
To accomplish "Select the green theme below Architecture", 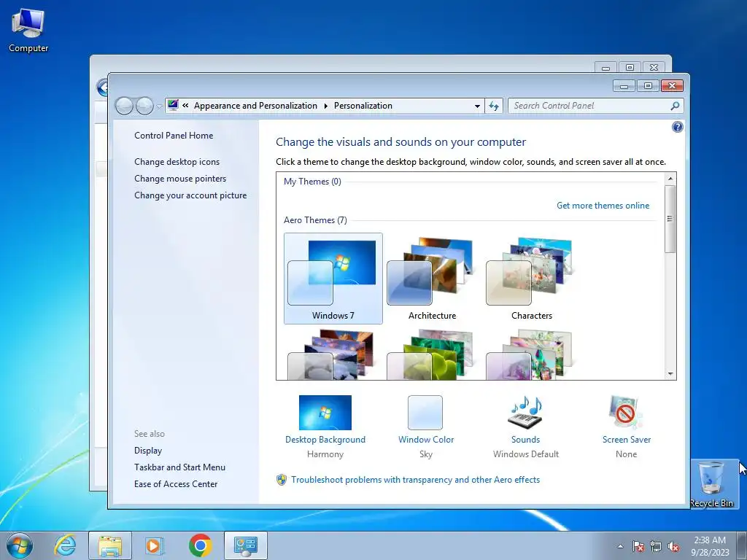I will (x=432, y=354).
